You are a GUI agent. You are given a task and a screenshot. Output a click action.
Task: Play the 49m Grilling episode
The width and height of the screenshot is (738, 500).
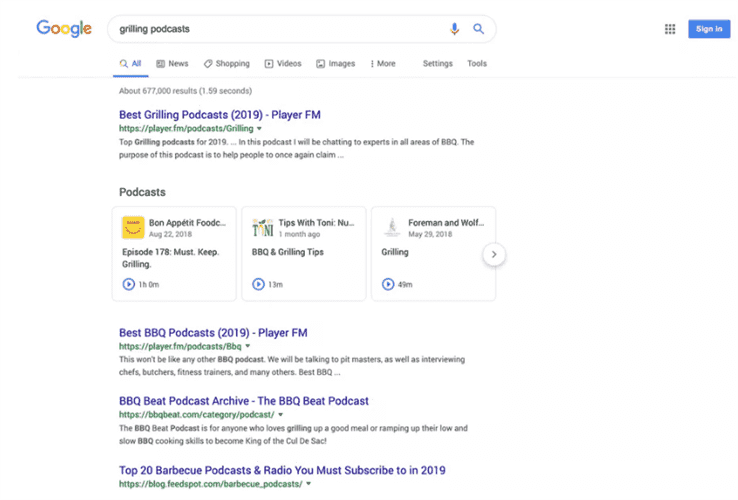(x=388, y=284)
